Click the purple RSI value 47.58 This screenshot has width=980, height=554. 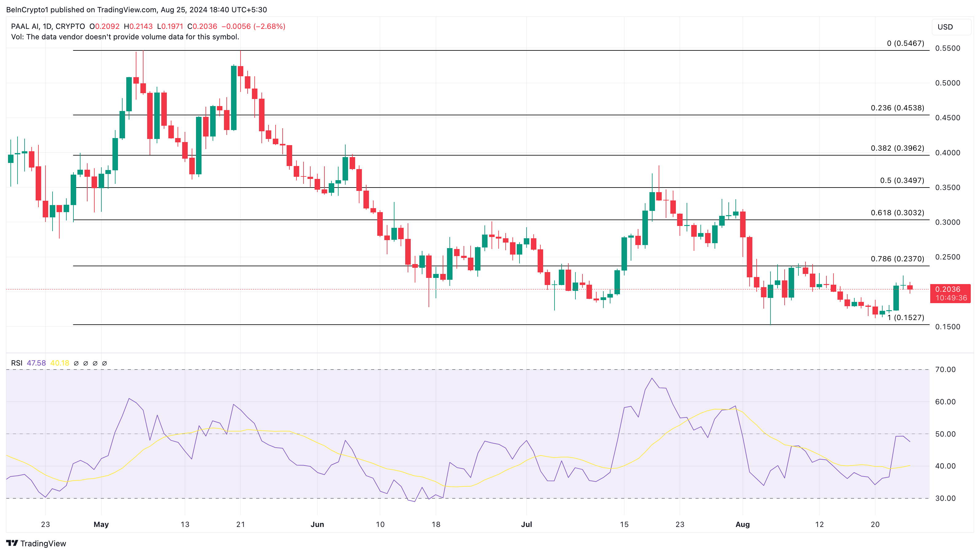[x=36, y=363]
